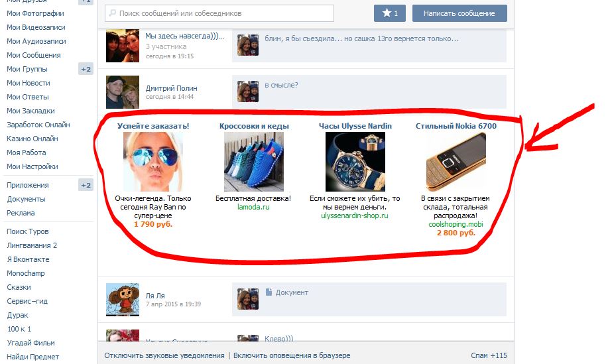Screen dimensions: 610x364
Task: Open Ля Ля Cheburashka avatar
Action: click(123, 300)
